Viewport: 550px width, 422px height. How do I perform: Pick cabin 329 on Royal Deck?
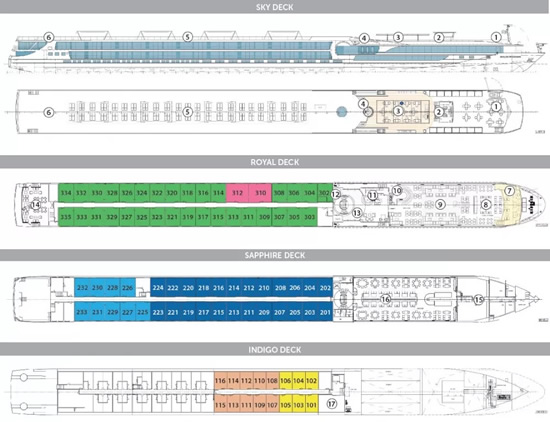click(112, 217)
